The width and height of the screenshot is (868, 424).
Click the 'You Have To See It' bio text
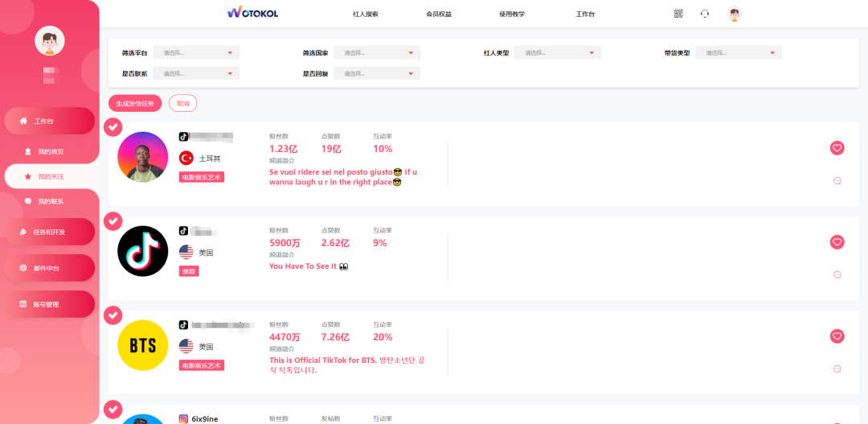tap(309, 266)
